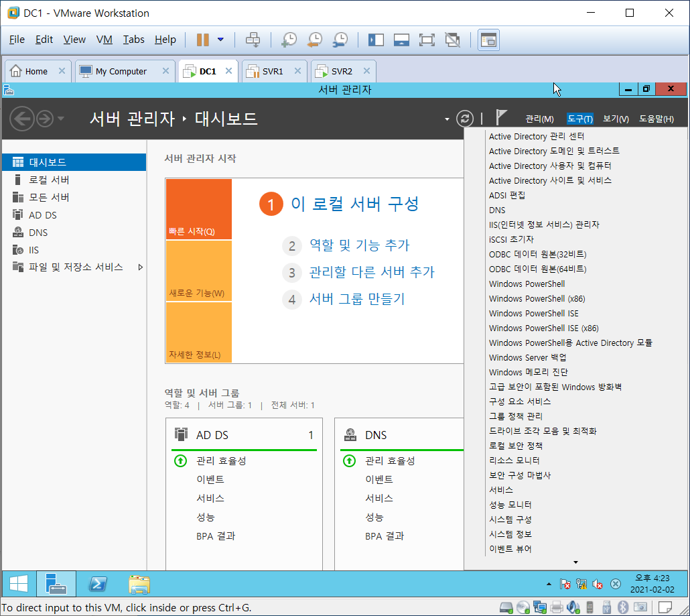Open Windows PowerShell ISE menu entry
Viewport: 690px width, 616px height.
click(x=533, y=314)
